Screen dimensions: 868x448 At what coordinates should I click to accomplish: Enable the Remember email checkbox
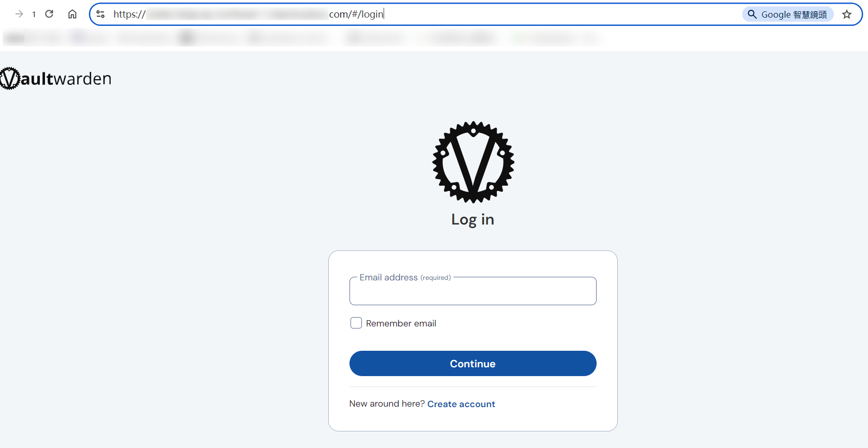(356, 323)
